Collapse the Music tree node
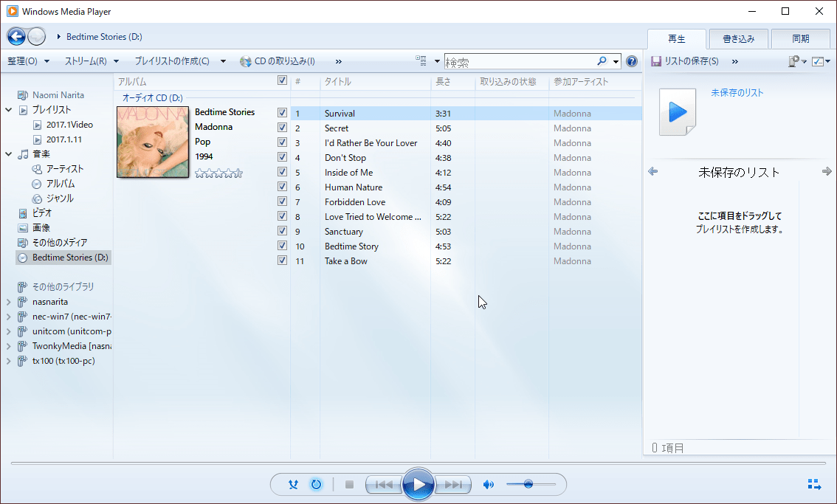 pos(9,154)
